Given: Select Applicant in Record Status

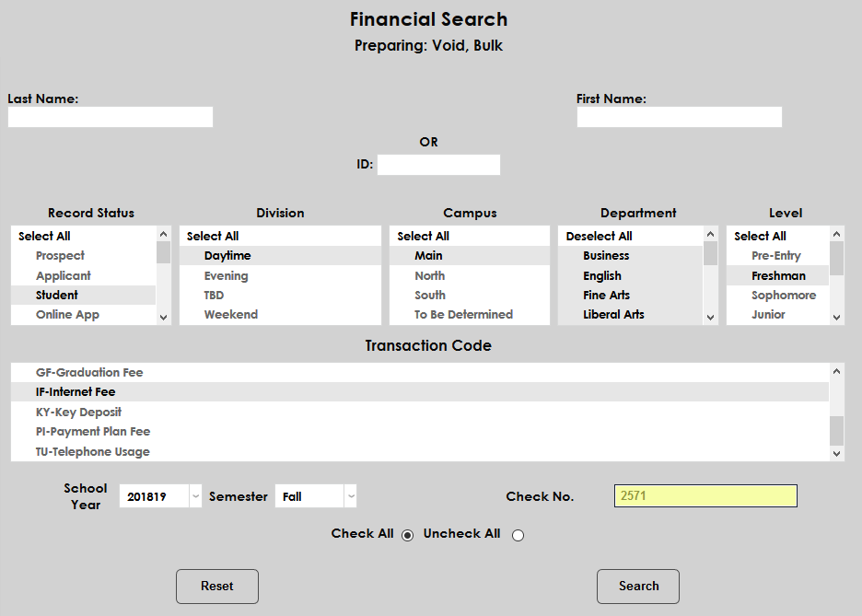Looking at the screenshot, I should 84,275.
